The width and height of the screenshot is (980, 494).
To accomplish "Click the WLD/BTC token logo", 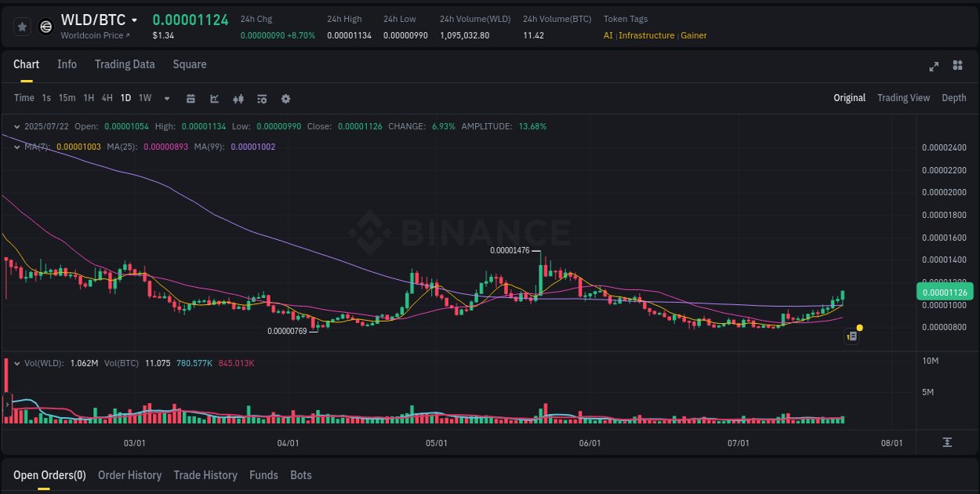I will click(x=45, y=26).
